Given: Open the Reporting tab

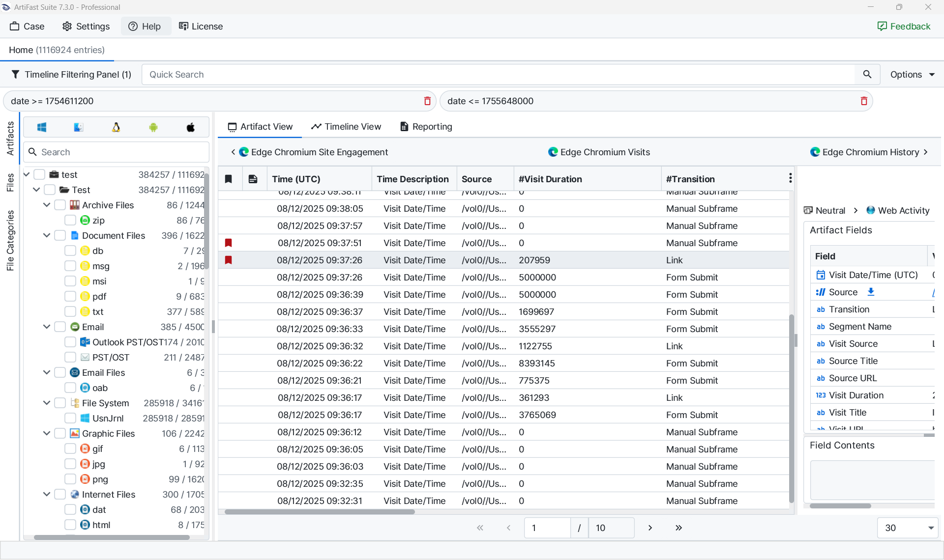Looking at the screenshot, I should [426, 127].
